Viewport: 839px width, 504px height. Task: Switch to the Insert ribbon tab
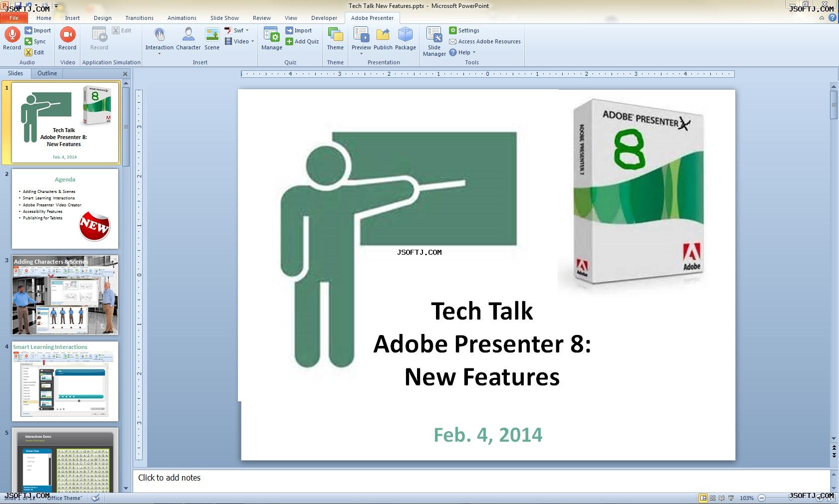[x=72, y=18]
